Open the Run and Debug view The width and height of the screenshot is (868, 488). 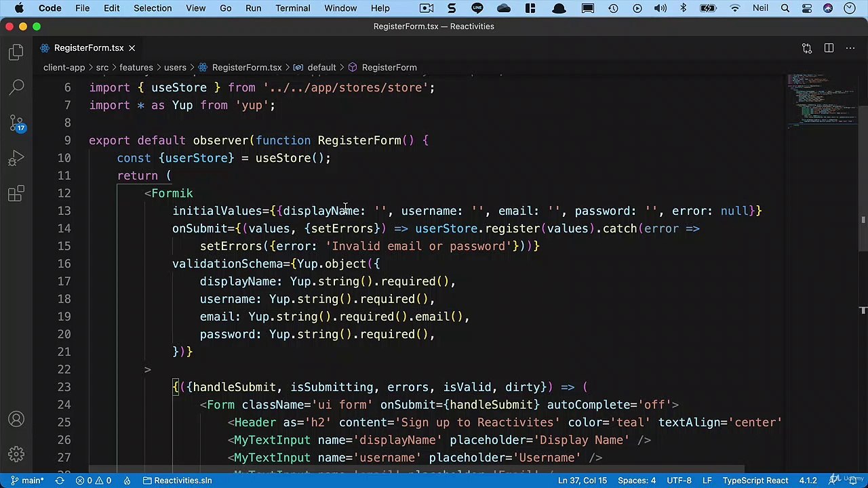click(x=16, y=159)
